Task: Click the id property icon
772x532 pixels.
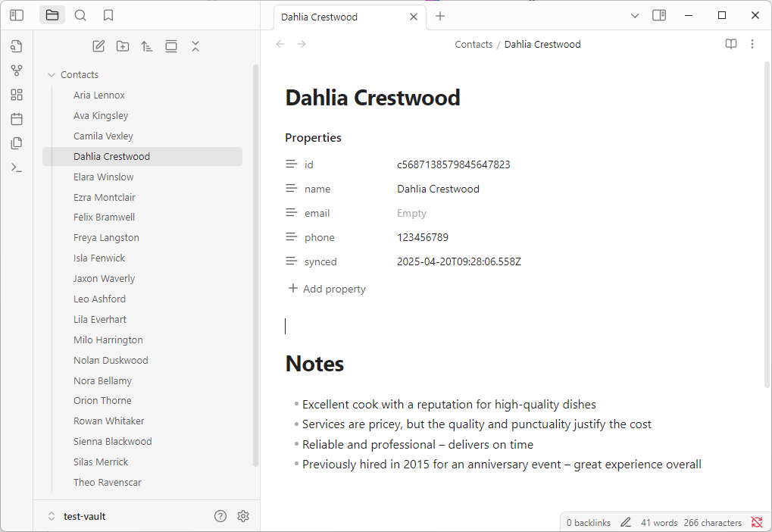Action: (292, 164)
